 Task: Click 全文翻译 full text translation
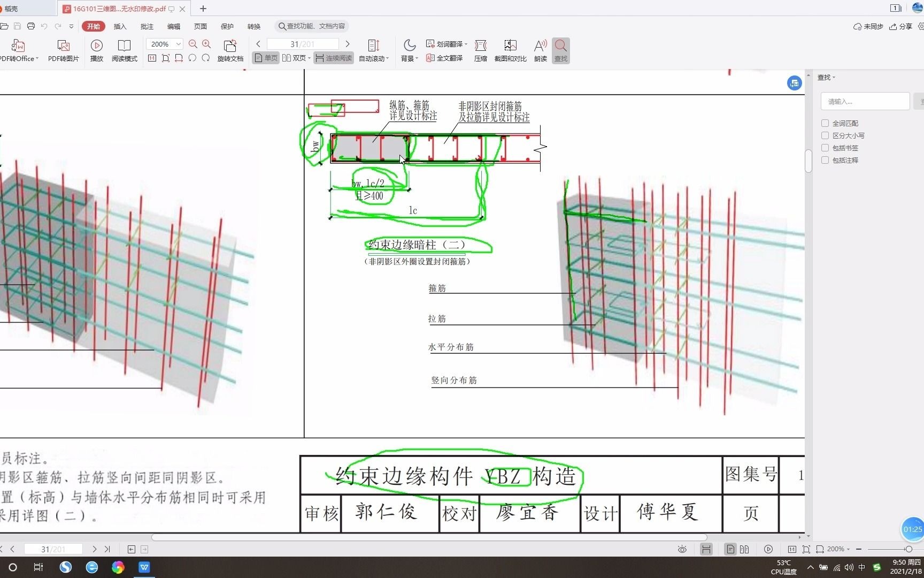click(x=444, y=58)
